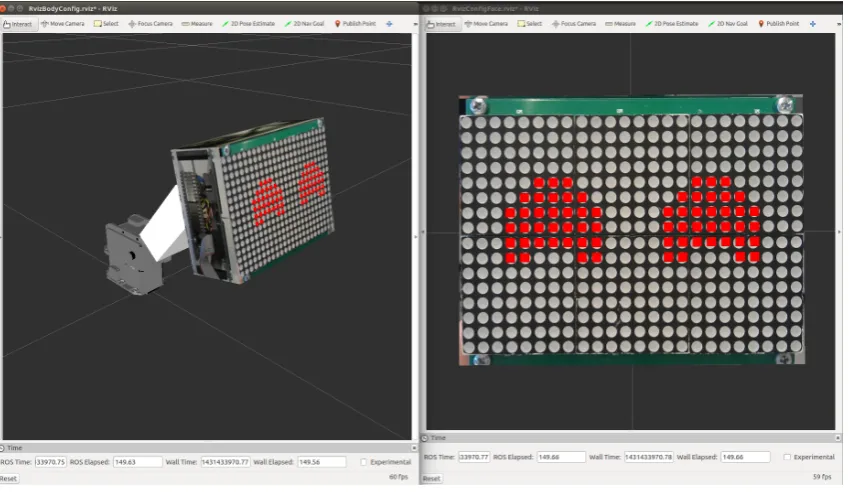The height and width of the screenshot is (492, 849).
Task: Click blue plus add-tool icon in RvizBodyConfig
Action: tap(389, 24)
